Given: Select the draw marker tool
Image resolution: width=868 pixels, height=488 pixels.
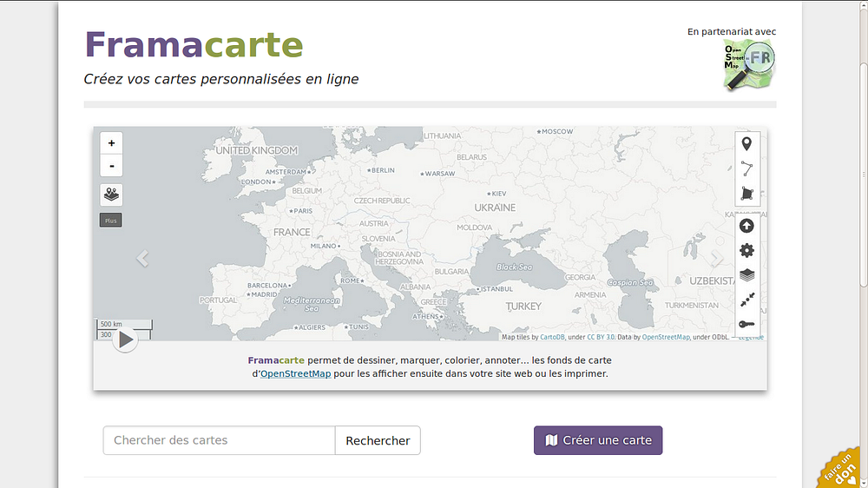Looking at the screenshot, I should pyautogui.click(x=746, y=144).
